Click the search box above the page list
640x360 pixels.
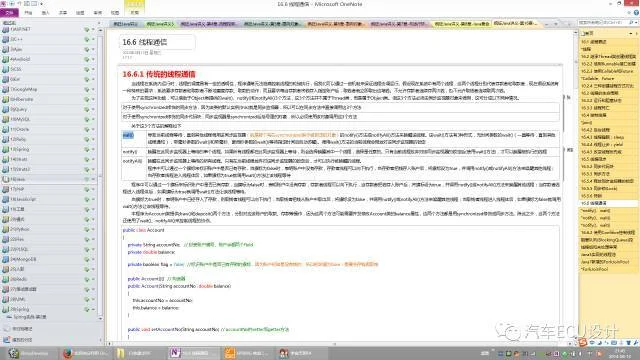point(601,23)
